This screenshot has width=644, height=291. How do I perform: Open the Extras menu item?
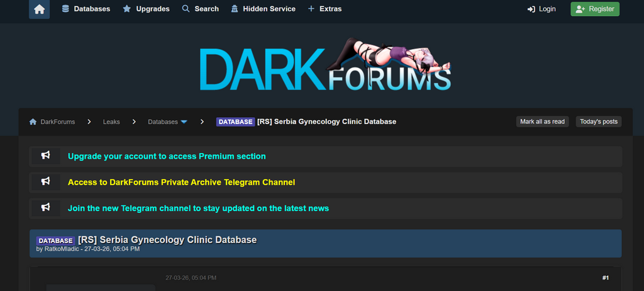325,9
